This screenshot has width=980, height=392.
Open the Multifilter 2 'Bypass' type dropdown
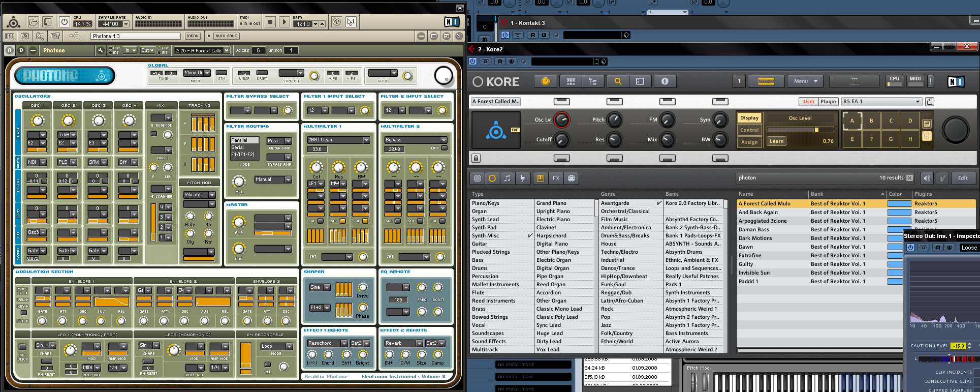(x=416, y=140)
